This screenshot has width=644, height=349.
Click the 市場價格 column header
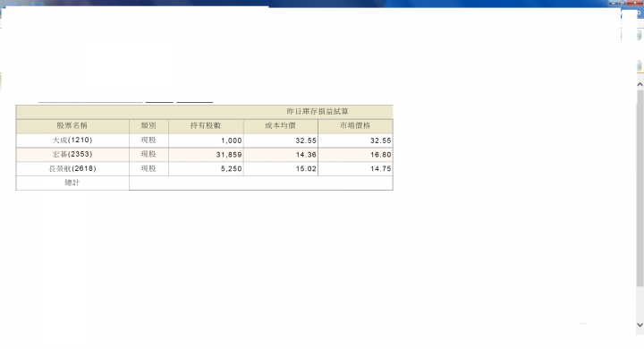pos(355,126)
